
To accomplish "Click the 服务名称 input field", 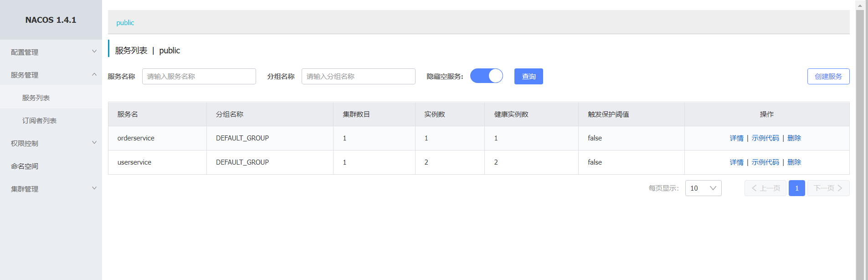I will pyautogui.click(x=199, y=77).
